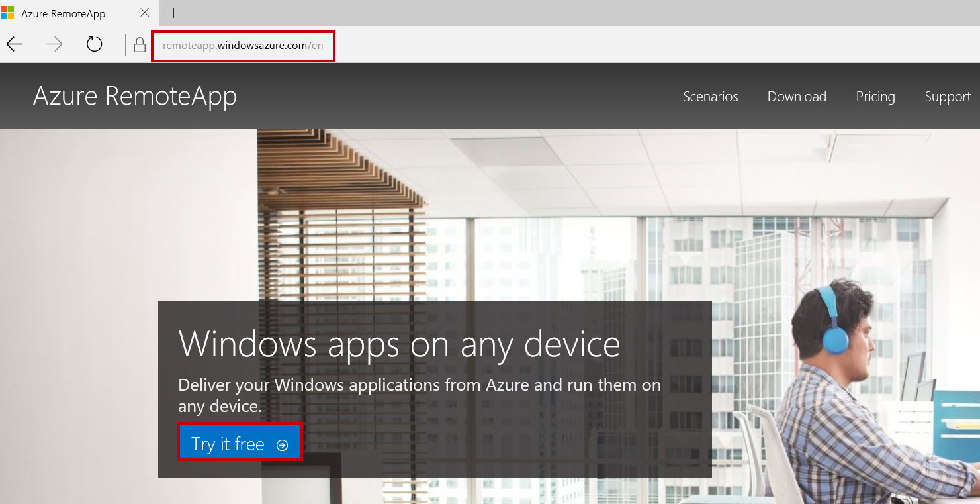Click the padlock security icon
Image resolution: width=980 pixels, height=504 pixels.
139,45
